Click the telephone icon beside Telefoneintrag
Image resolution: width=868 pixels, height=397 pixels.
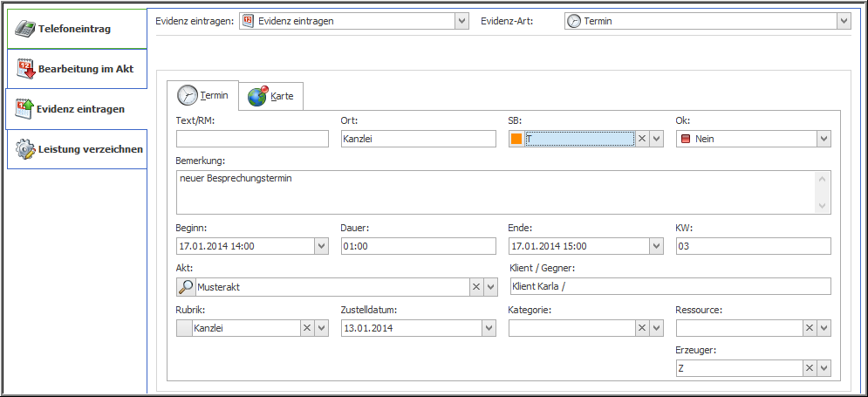pyautogui.click(x=25, y=29)
